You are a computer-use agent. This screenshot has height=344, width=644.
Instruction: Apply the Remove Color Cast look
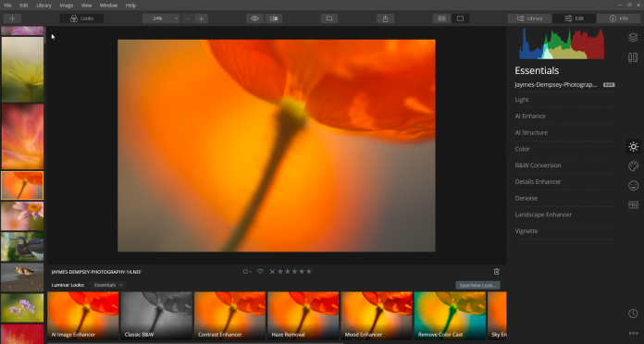(x=450, y=315)
